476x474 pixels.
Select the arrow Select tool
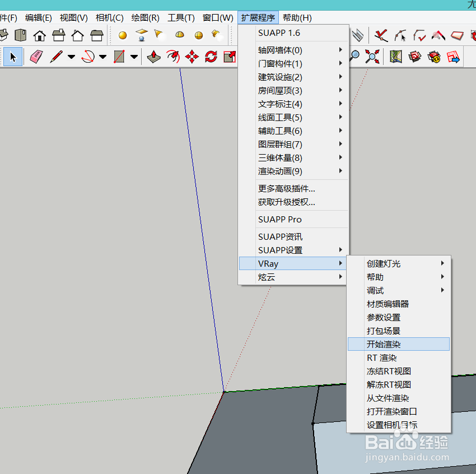pyautogui.click(x=13, y=57)
